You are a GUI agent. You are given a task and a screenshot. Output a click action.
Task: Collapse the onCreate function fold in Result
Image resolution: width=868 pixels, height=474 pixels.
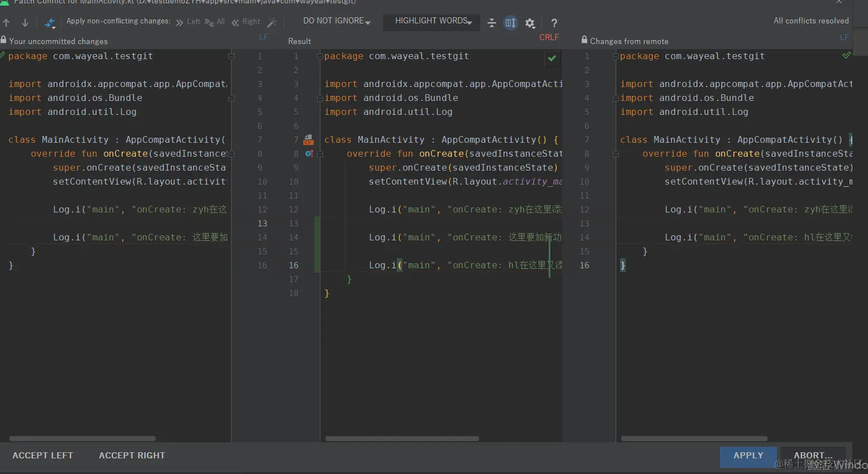click(320, 154)
